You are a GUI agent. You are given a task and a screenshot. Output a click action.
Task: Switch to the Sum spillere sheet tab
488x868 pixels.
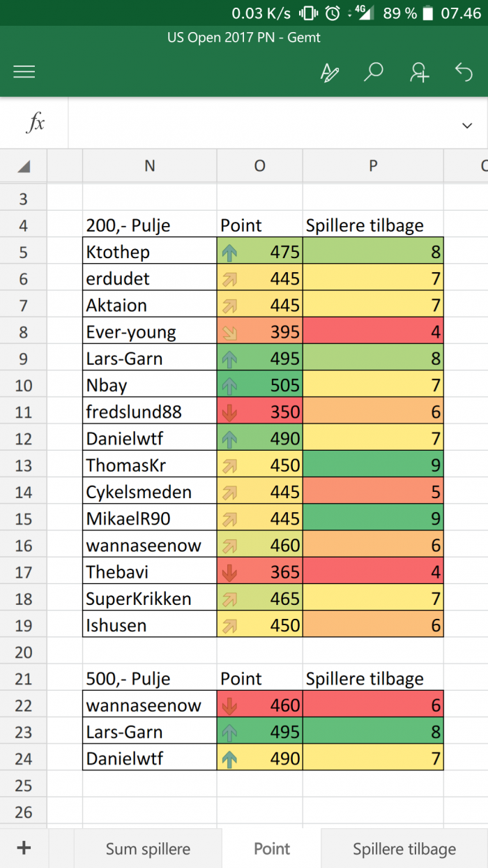click(x=148, y=848)
